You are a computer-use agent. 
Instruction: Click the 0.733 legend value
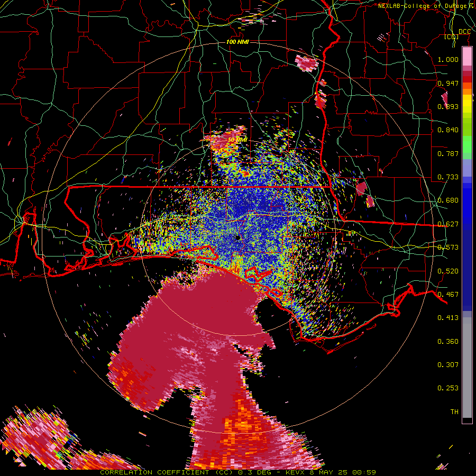pos(448,177)
